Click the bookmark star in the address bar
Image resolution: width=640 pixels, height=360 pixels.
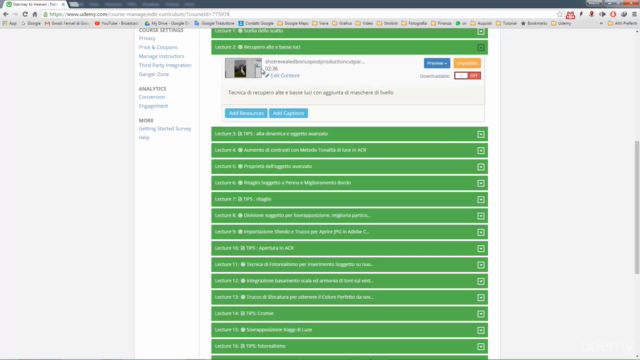click(560, 14)
